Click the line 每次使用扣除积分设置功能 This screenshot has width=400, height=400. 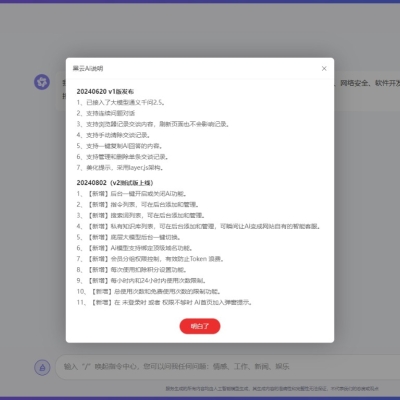pyautogui.click(x=131, y=270)
